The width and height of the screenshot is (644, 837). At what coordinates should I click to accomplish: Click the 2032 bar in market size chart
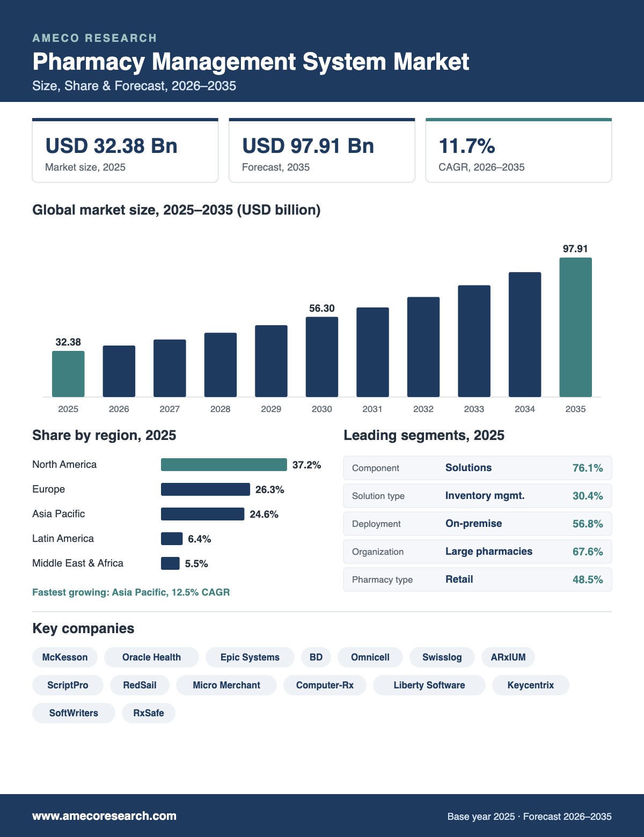[423, 347]
